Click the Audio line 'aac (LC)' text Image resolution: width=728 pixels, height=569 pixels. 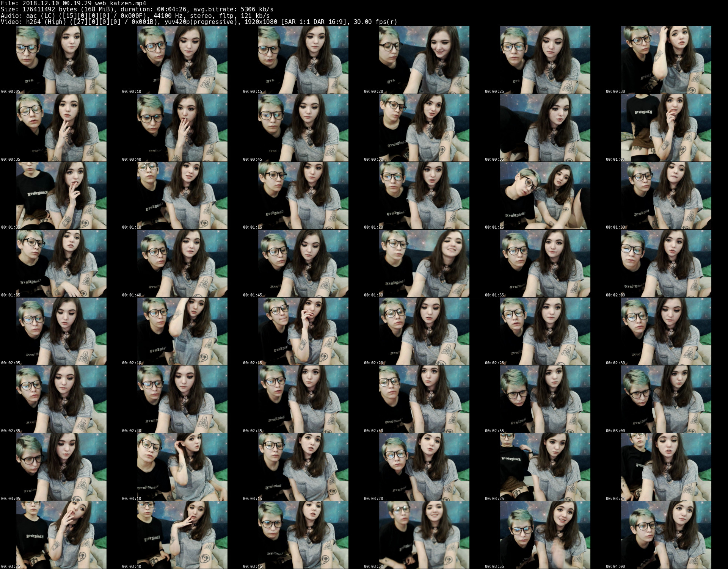(x=38, y=16)
